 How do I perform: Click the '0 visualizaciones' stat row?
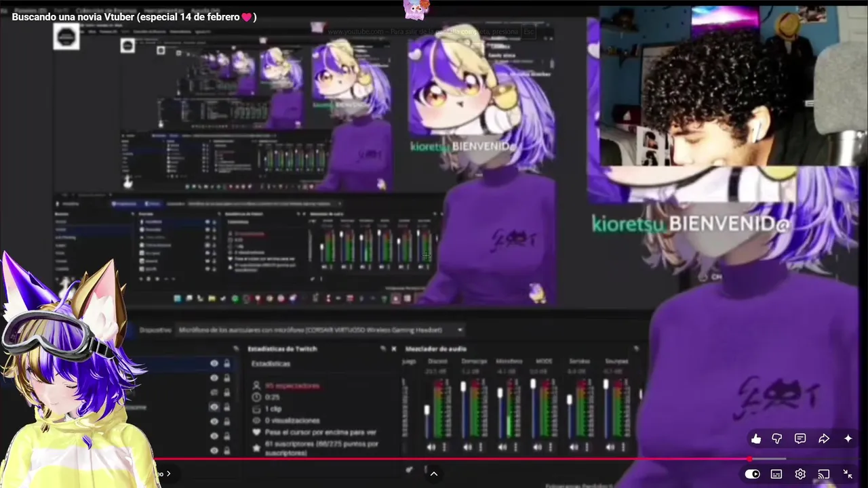pyautogui.click(x=292, y=420)
